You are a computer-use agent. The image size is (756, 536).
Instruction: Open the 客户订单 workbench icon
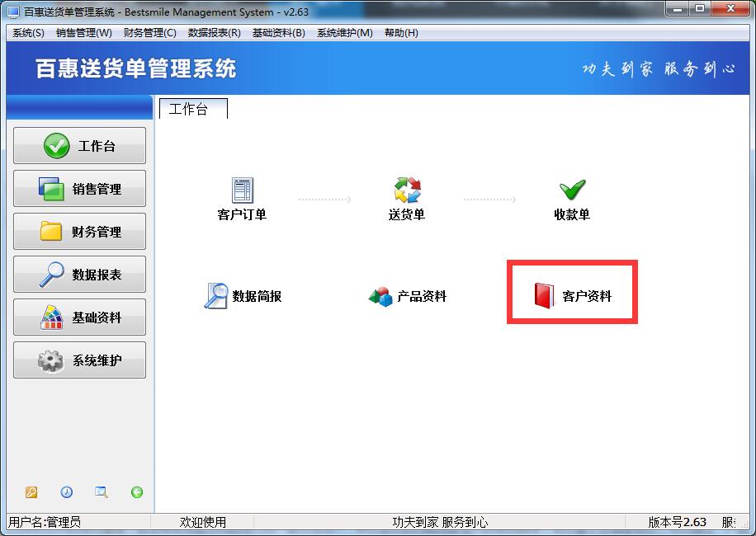[x=242, y=190]
